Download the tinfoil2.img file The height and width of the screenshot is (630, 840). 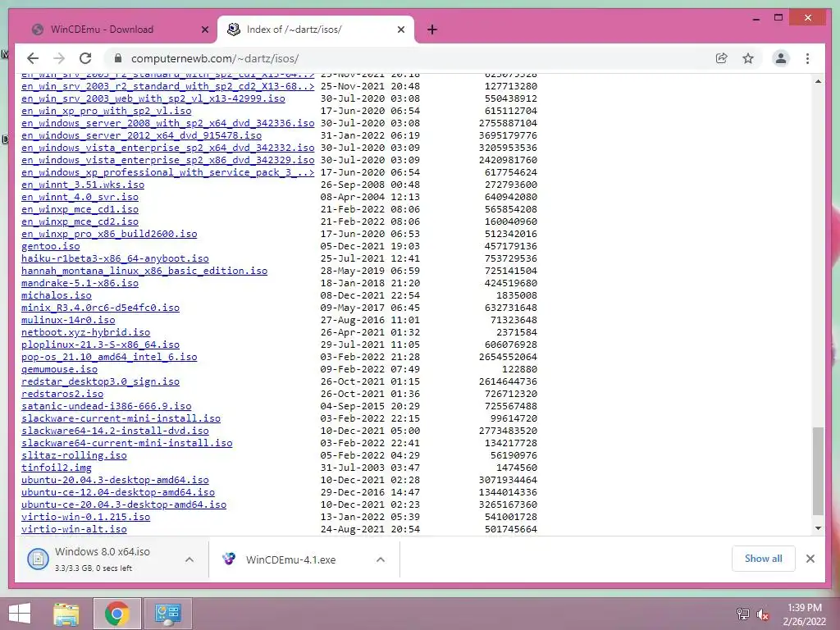tap(57, 468)
